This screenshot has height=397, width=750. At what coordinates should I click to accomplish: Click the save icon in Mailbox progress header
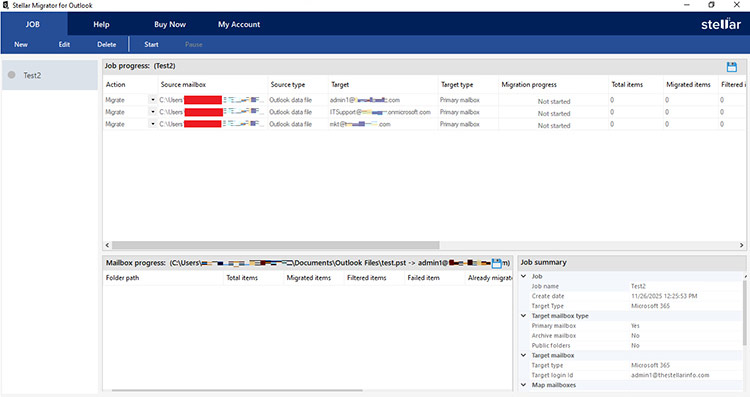496,263
